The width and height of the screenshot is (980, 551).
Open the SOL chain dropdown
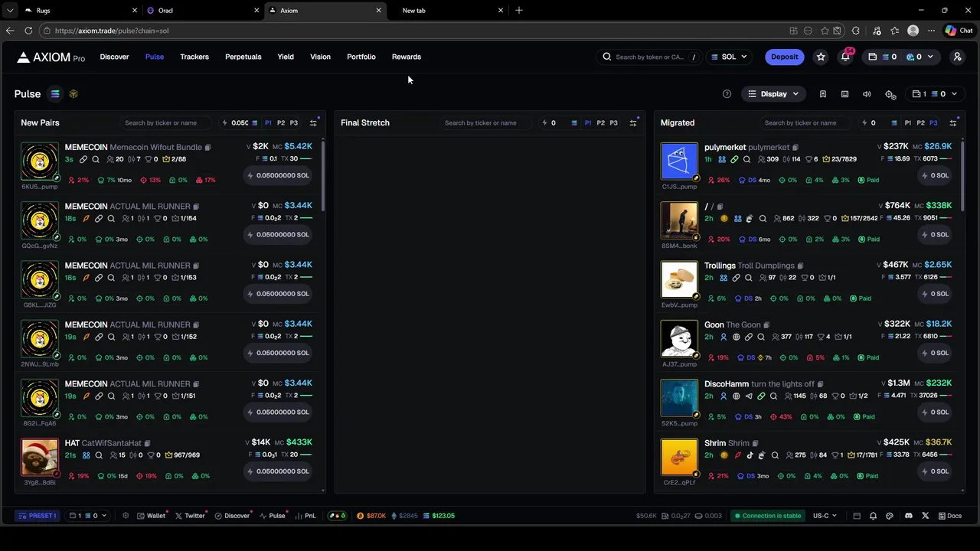tap(729, 57)
